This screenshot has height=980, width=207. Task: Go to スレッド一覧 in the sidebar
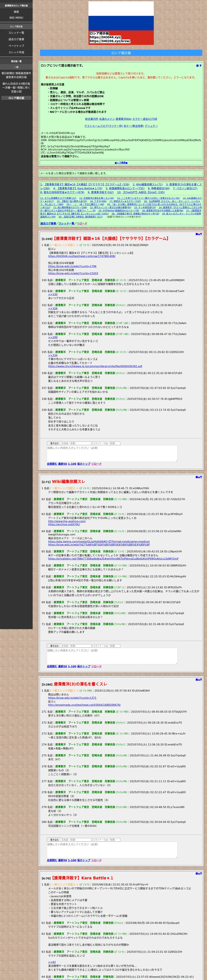(16, 33)
